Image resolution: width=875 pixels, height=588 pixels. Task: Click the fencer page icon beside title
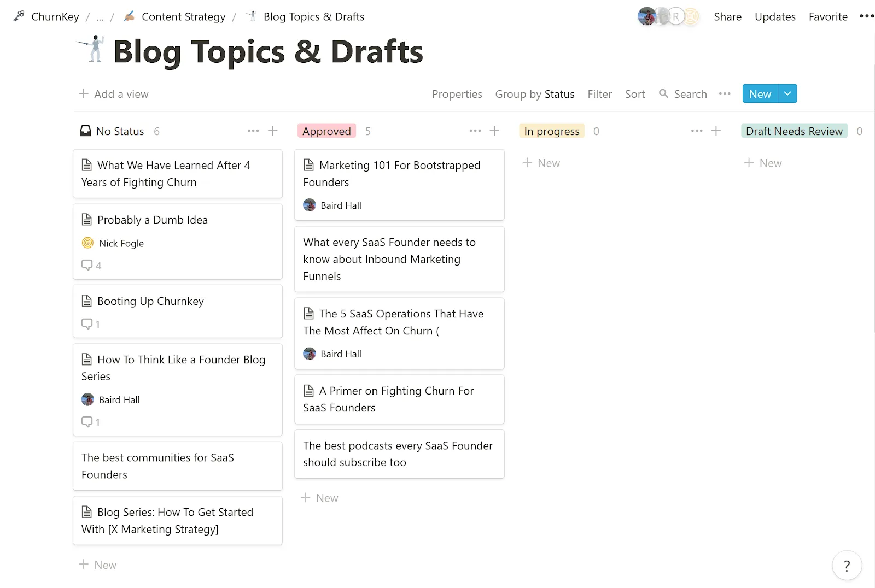tap(91, 49)
